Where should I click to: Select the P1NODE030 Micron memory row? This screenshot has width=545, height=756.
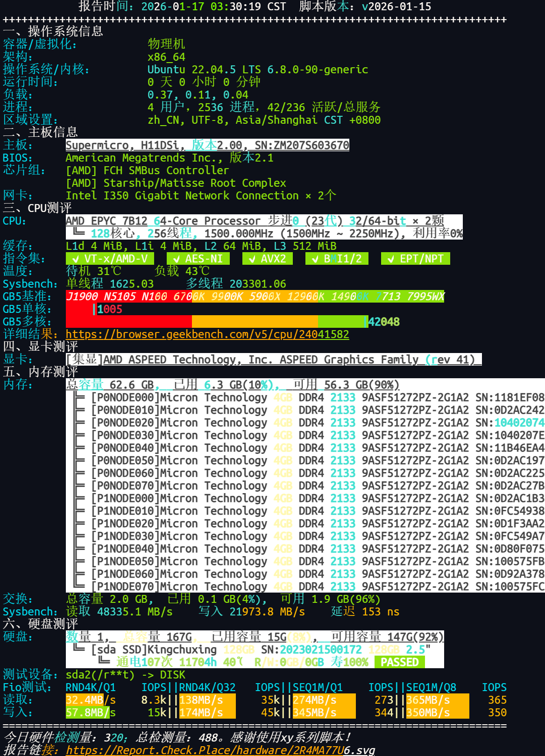pos(309,536)
